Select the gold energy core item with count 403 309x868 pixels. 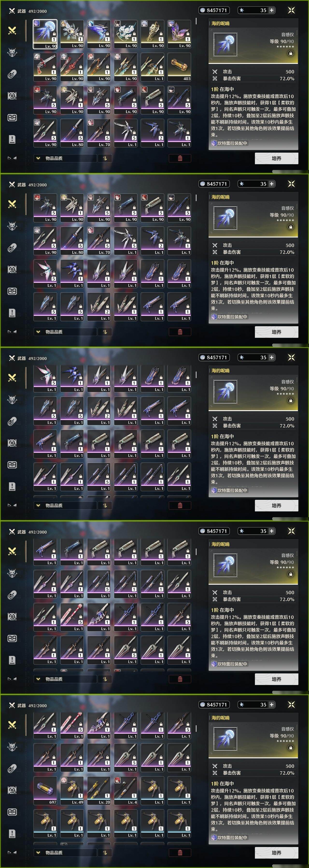point(179,67)
